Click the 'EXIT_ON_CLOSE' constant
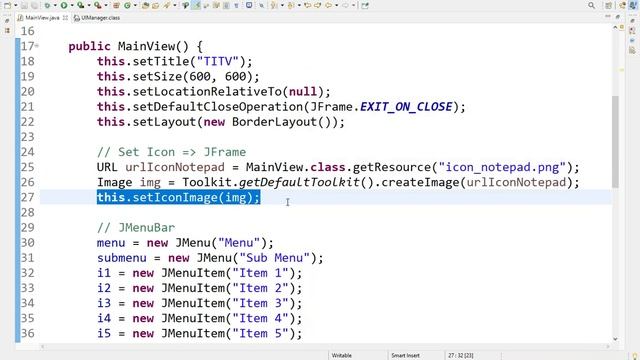640x360 pixels. (406, 107)
